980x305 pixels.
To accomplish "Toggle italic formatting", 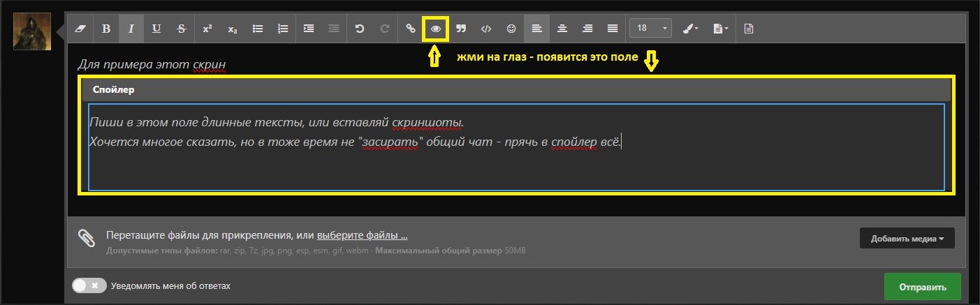I will (131, 29).
